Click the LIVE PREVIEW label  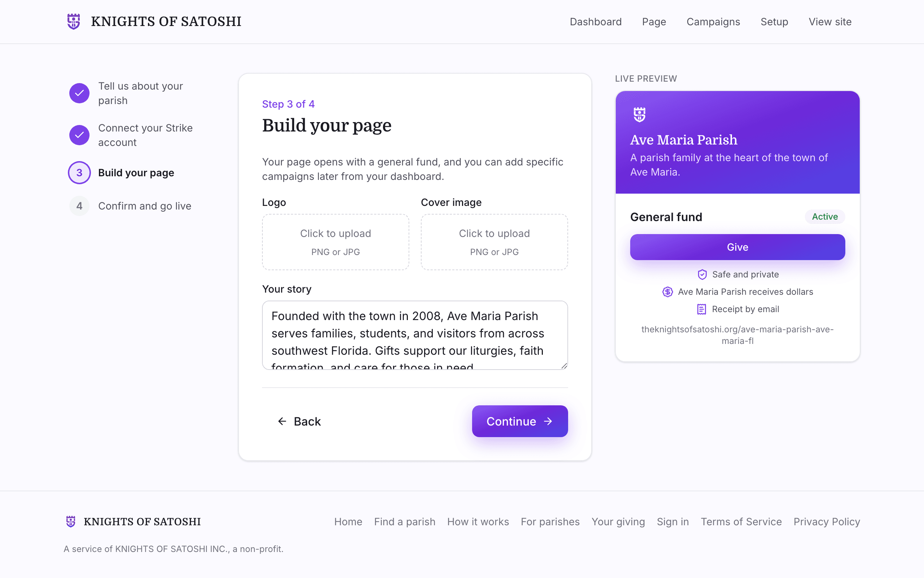pyautogui.click(x=646, y=79)
